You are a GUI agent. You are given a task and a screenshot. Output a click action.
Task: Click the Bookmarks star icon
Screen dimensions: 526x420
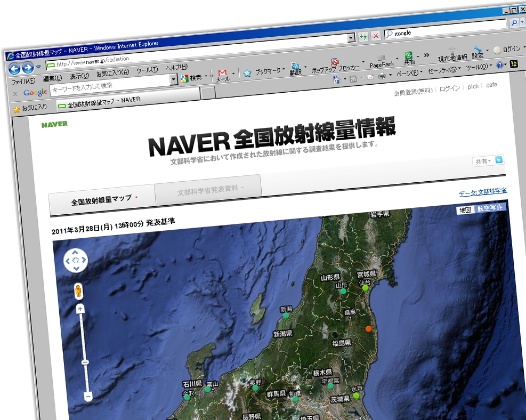pos(247,73)
